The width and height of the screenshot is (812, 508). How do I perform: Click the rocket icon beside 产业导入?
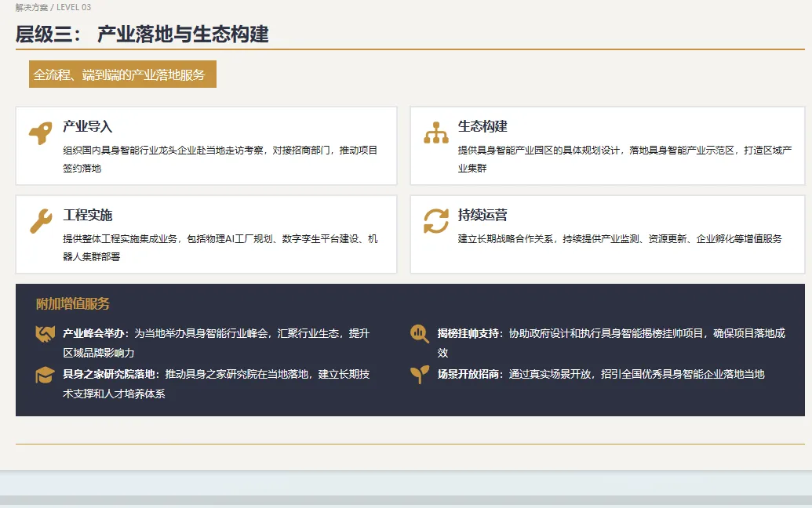point(40,133)
